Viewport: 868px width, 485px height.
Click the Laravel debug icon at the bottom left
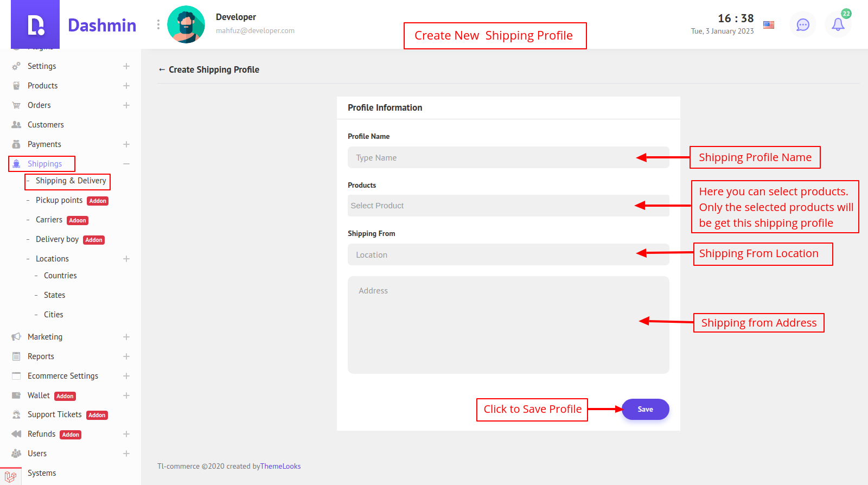pyautogui.click(x=10, y=476)
